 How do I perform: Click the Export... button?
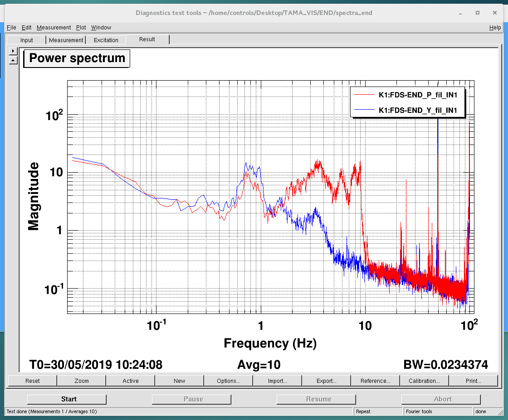point(327,381)
